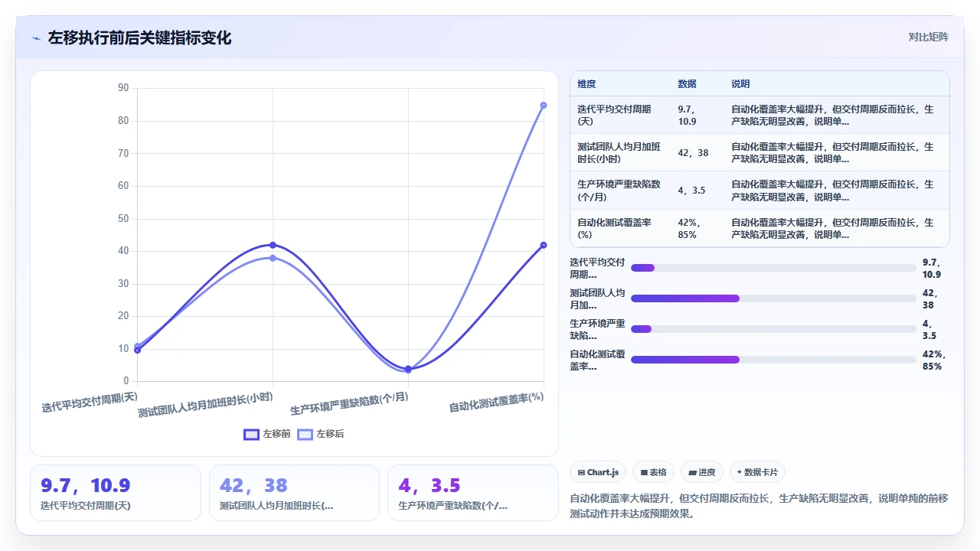Select the 进度 tag chip
Viewport: 980px width, 551px height.
[702, 472]
